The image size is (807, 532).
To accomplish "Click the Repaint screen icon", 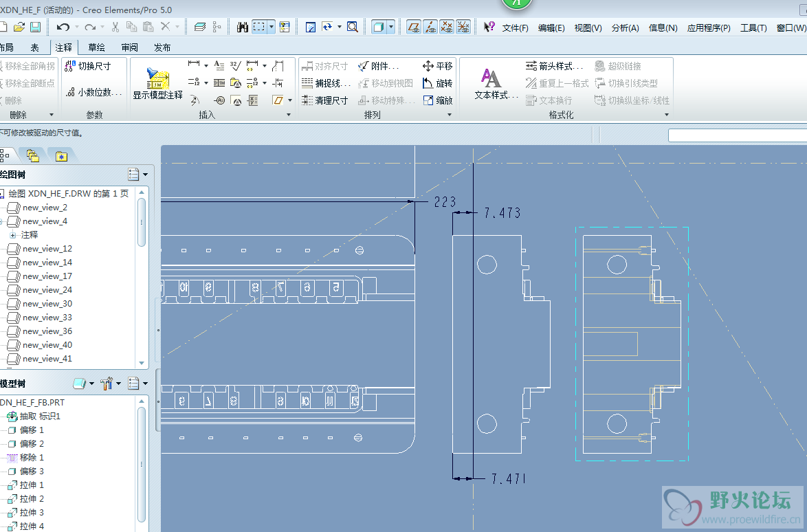I will pyautogui.click(x=310, y=27).
